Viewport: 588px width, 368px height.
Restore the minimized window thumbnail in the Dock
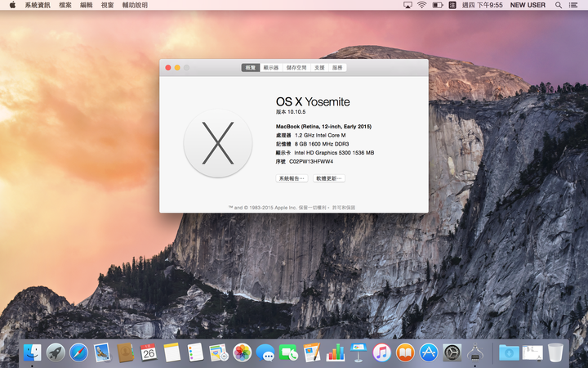coord(532,353)
